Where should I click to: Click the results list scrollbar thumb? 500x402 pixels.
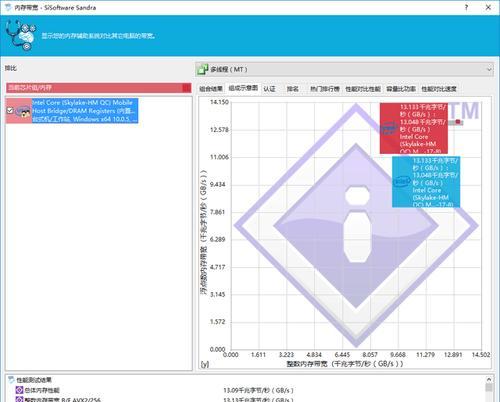[x=489, y=388]
